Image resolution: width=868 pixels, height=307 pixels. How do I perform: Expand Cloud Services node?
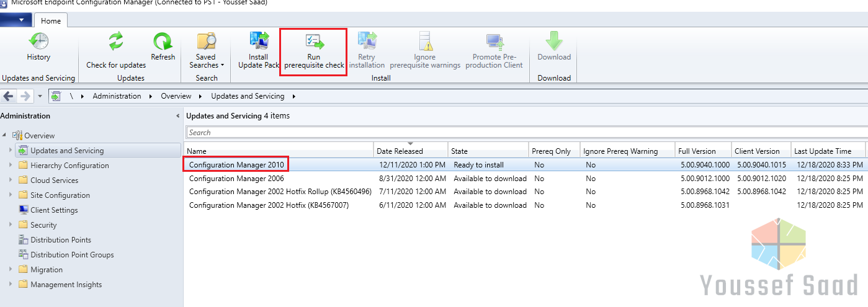(10, 180)
